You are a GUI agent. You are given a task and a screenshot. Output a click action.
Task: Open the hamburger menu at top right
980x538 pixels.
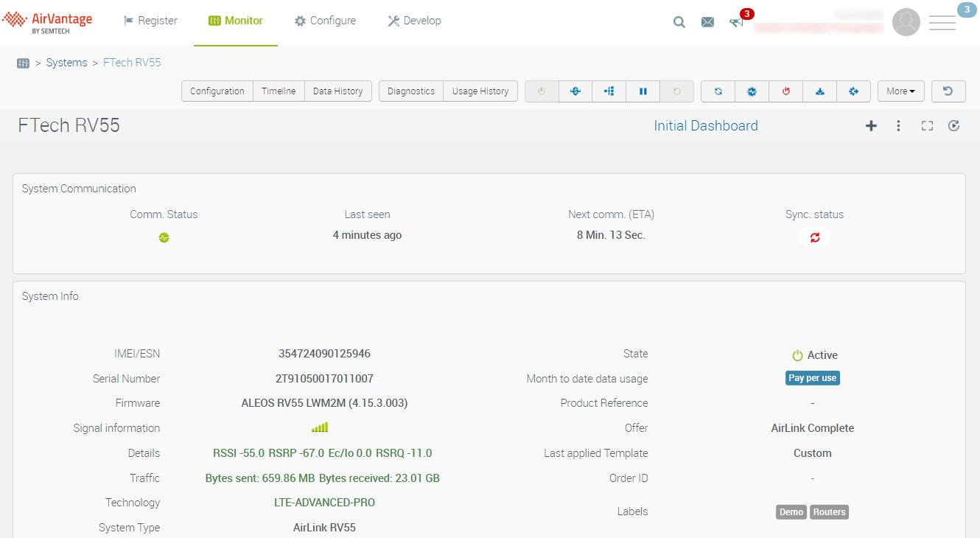pos(942,23)
